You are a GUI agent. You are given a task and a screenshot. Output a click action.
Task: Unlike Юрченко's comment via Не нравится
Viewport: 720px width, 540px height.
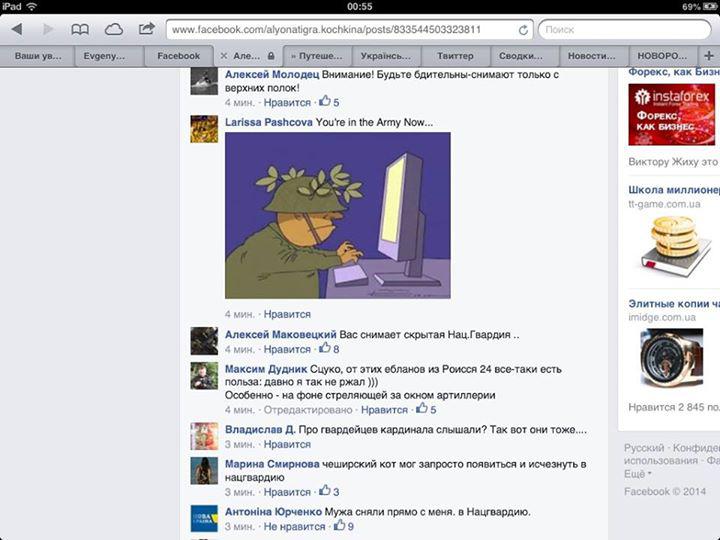tap(294, 527)
